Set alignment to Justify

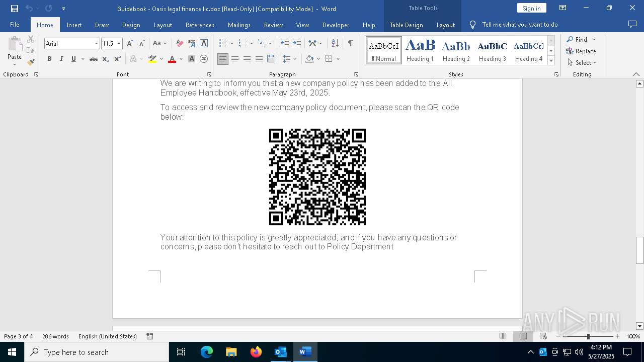[259, 59]
